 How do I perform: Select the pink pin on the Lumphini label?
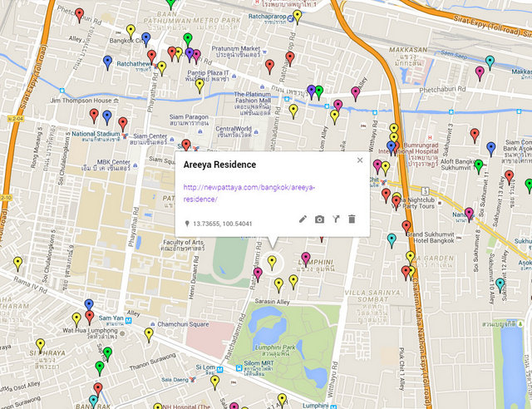point(306,259)
